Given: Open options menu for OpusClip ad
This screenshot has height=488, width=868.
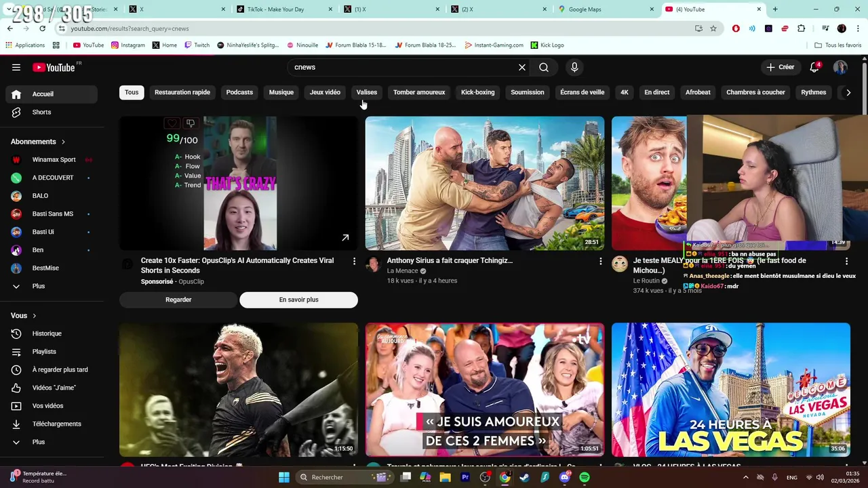Looking at the screenshot, I should [x=354, y=261].
